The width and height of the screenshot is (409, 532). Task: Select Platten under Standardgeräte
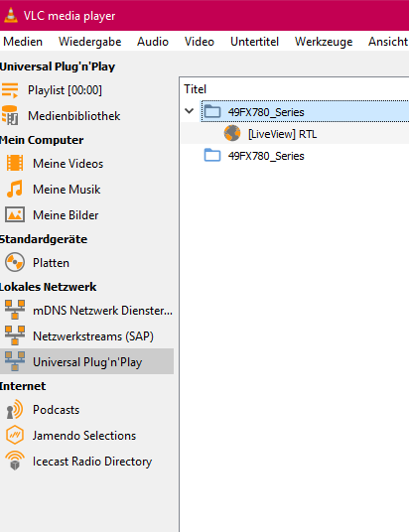coord(51,263)
